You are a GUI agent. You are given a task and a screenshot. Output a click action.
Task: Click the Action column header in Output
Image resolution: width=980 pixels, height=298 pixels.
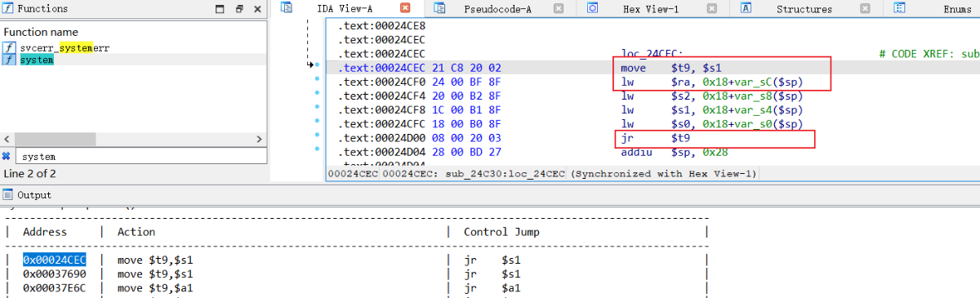[136, 232]
